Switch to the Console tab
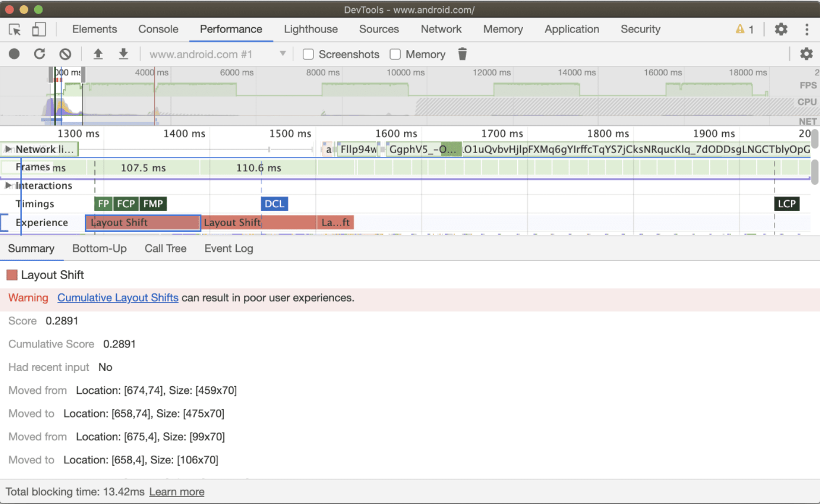The width and height of the screenshot is (820, 504). tap(158, 29)
